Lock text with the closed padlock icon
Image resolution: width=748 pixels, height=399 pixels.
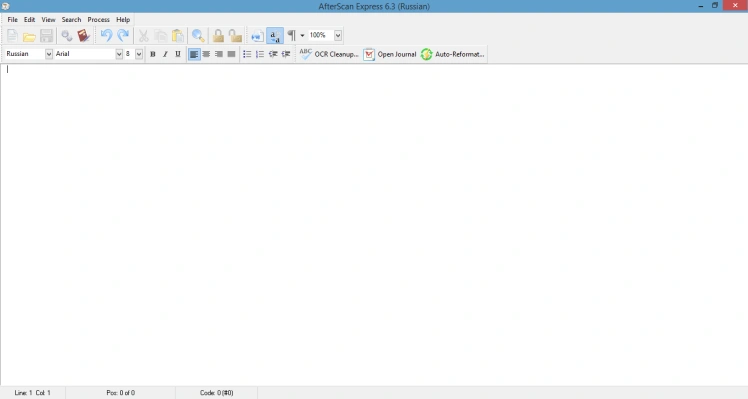218,36
